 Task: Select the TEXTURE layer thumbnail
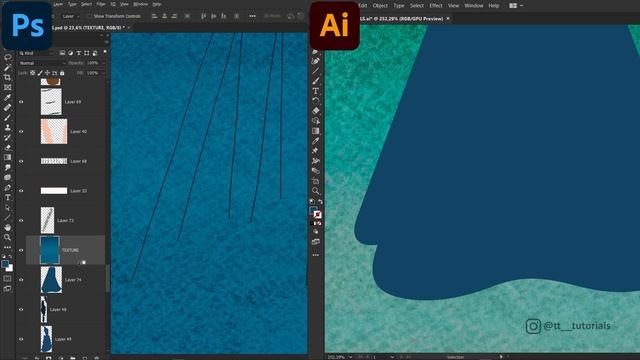[x=50, y=250]
